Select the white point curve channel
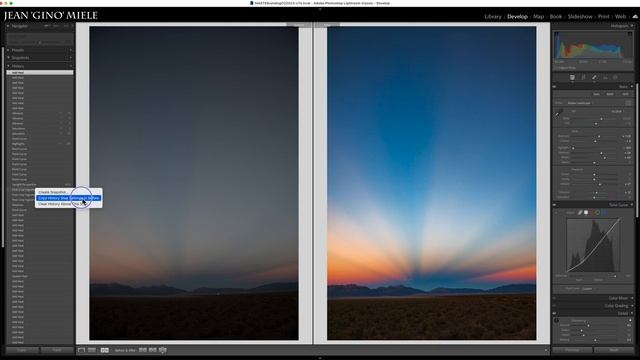Screen dimensions: 640x360 click(x=586, y=213)
